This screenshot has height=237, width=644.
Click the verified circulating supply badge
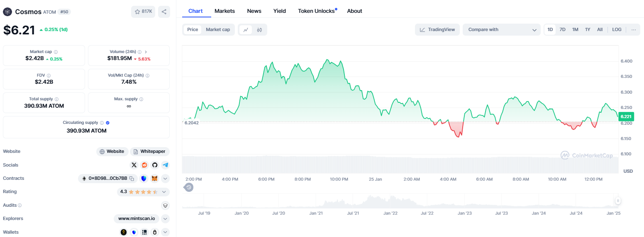coord(107,123)
